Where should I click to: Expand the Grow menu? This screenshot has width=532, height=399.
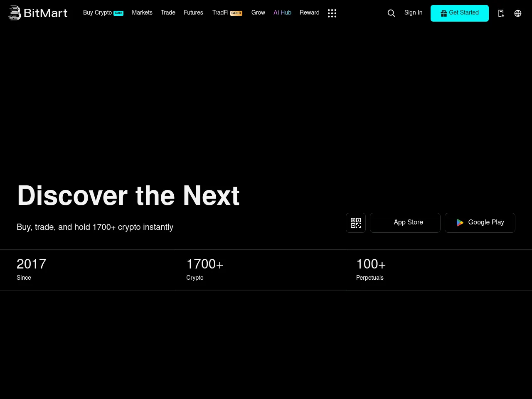(258, 13)
